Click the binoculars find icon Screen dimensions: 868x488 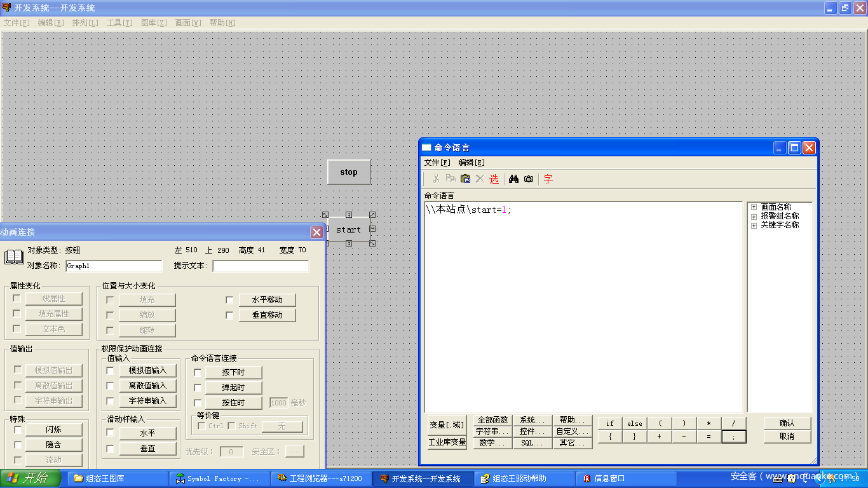[x=514, y=179]
